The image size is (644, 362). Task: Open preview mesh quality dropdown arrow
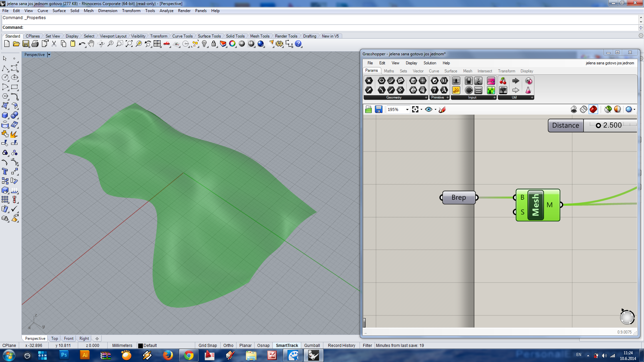point(634,110)
